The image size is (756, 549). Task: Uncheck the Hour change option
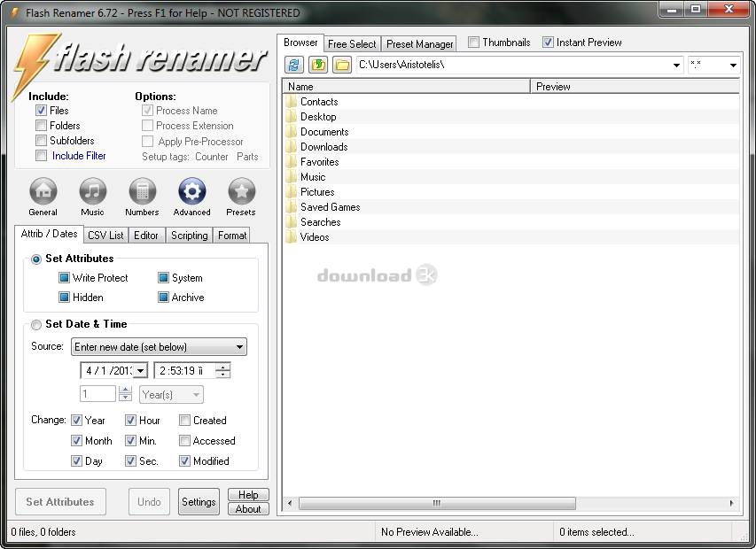pos(130,421)
